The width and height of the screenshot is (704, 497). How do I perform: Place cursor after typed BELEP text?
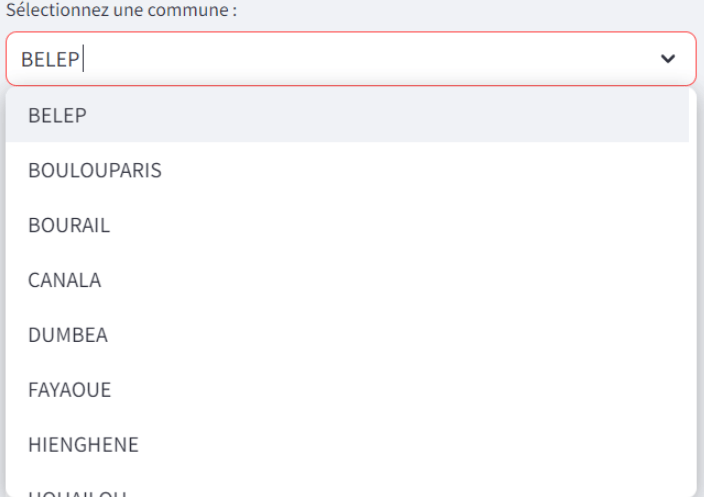tap(83, 59)
